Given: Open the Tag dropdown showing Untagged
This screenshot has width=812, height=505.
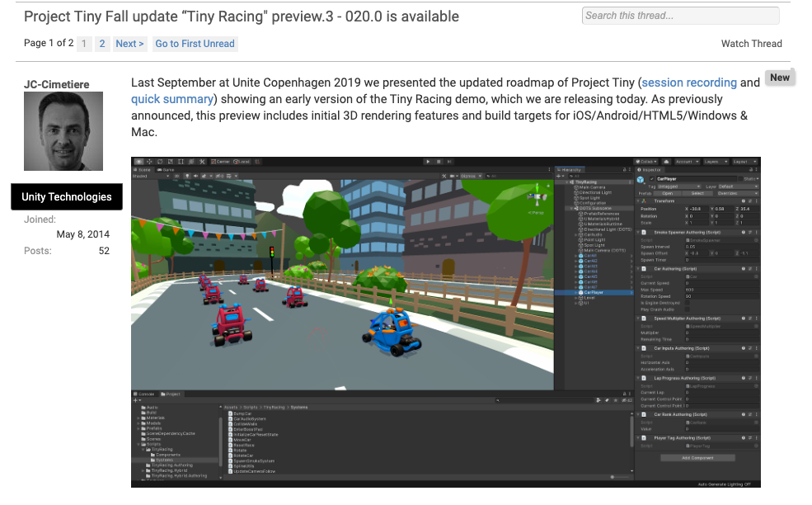Looking at the screenshot, I should 679,186.
